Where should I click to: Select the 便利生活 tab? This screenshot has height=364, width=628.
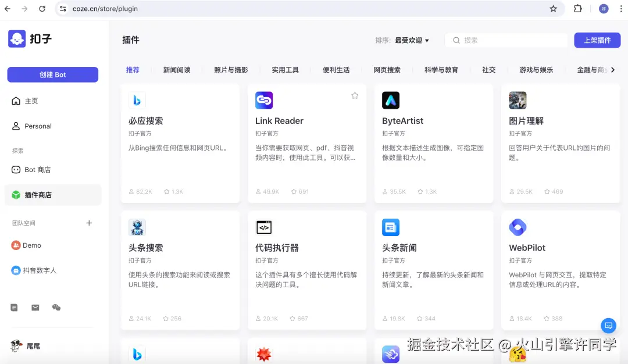point(336,70)
